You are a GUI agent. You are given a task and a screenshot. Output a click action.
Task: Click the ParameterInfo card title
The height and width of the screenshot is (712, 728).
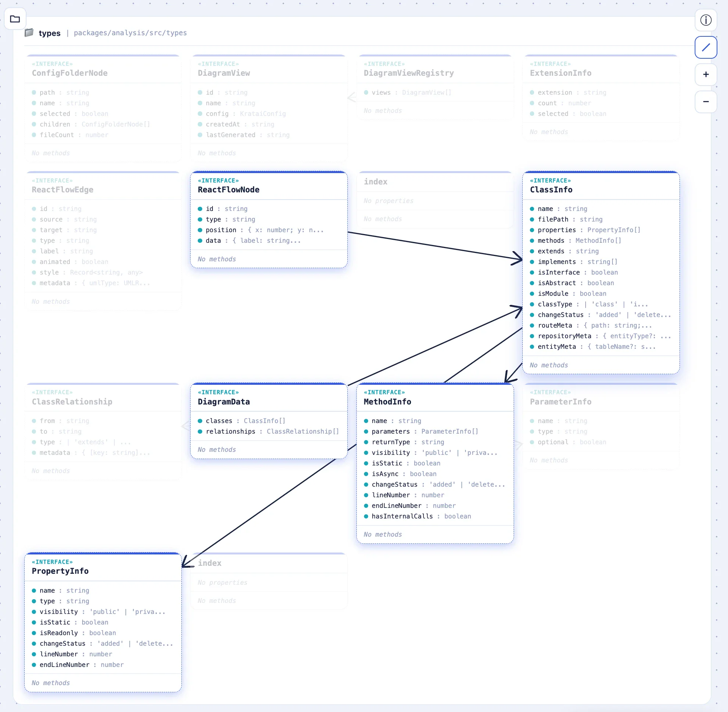coord(561,402)
